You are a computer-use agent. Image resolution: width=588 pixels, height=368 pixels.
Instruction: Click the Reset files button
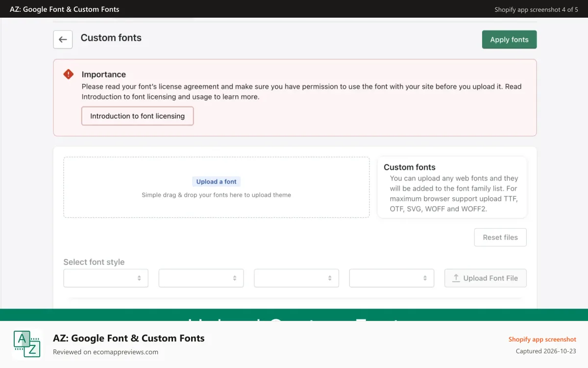point(500,237)
